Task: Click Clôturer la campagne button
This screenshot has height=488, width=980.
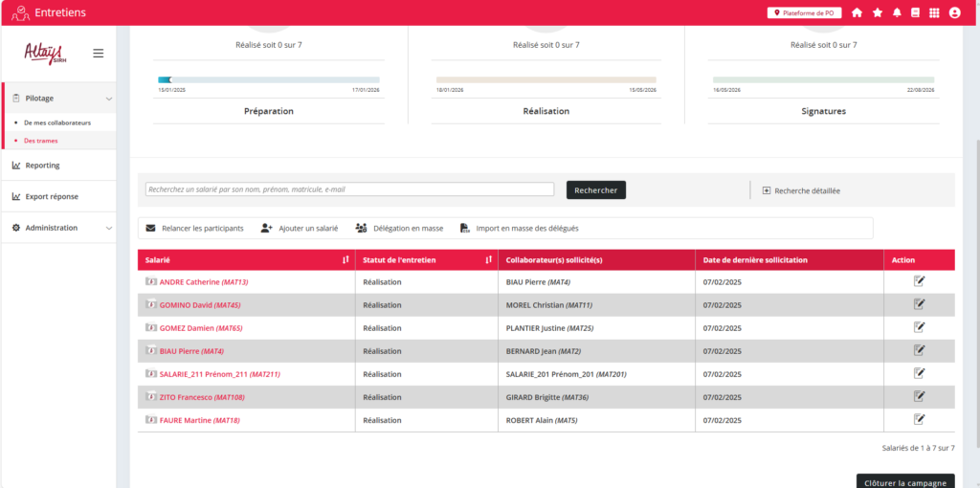Action: (903, 480)
